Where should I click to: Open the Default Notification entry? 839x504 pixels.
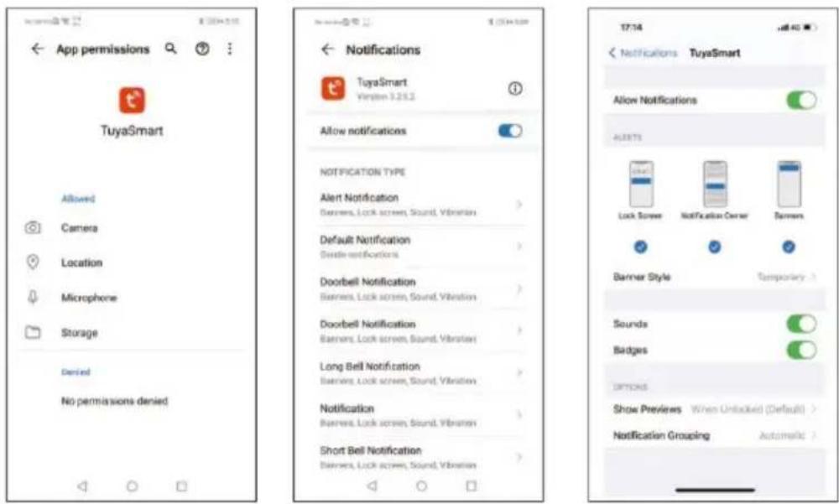tap(419, 246)
